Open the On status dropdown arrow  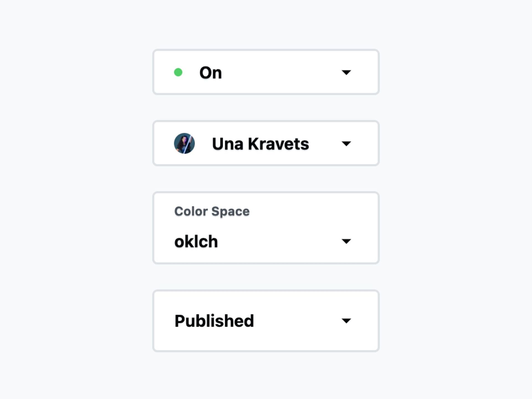(x=346, y=72)
